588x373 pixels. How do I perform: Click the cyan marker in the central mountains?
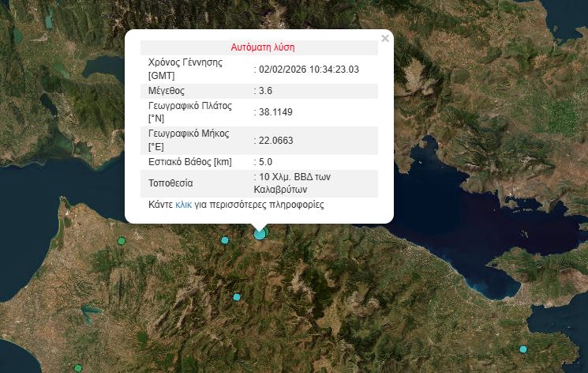click(236, 297)
